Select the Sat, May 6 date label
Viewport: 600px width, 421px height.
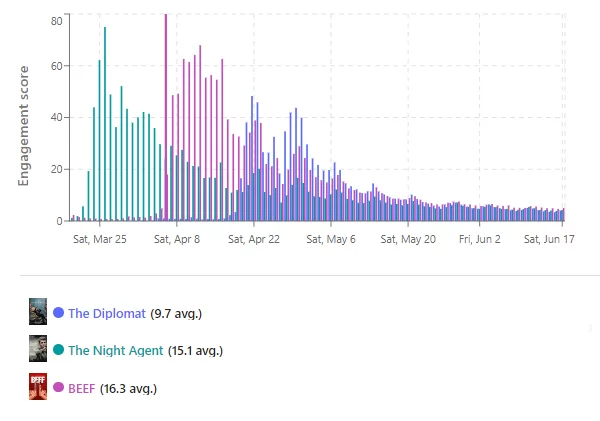click(x=331, y=240)
